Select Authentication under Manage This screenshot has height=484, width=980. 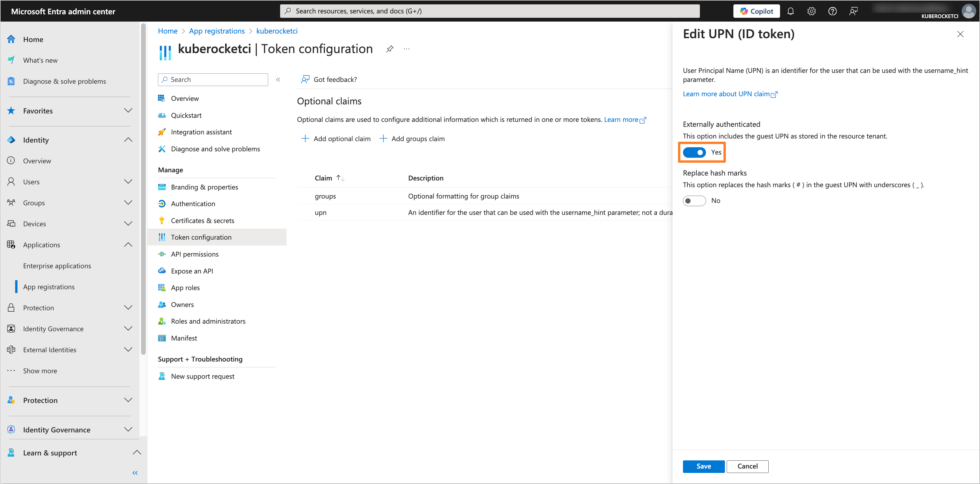(x=192, y=204)
